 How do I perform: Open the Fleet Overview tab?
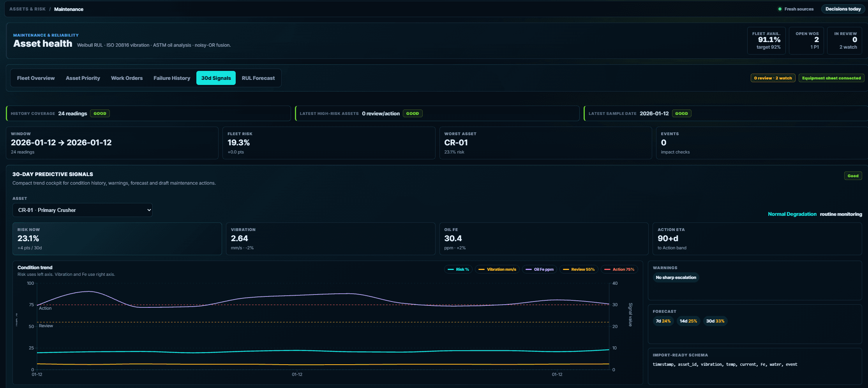[36, 78]
